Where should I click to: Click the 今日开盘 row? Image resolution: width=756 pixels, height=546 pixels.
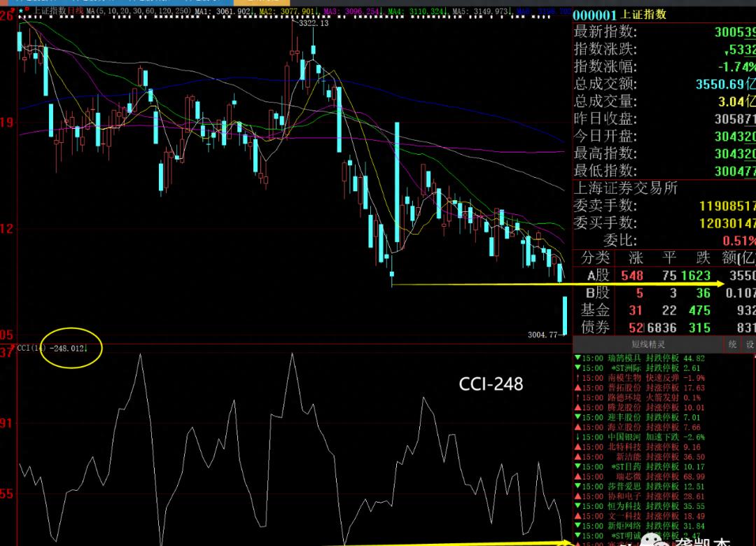coord(664,136)
